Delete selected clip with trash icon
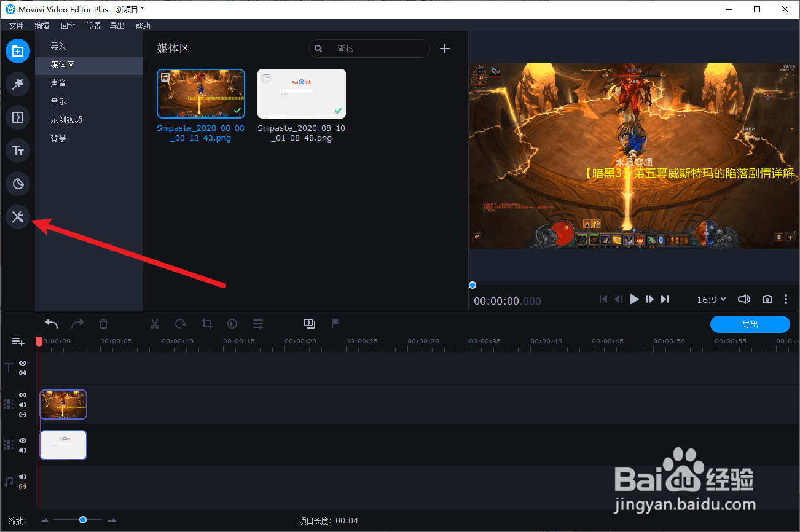 click(103, 323)
